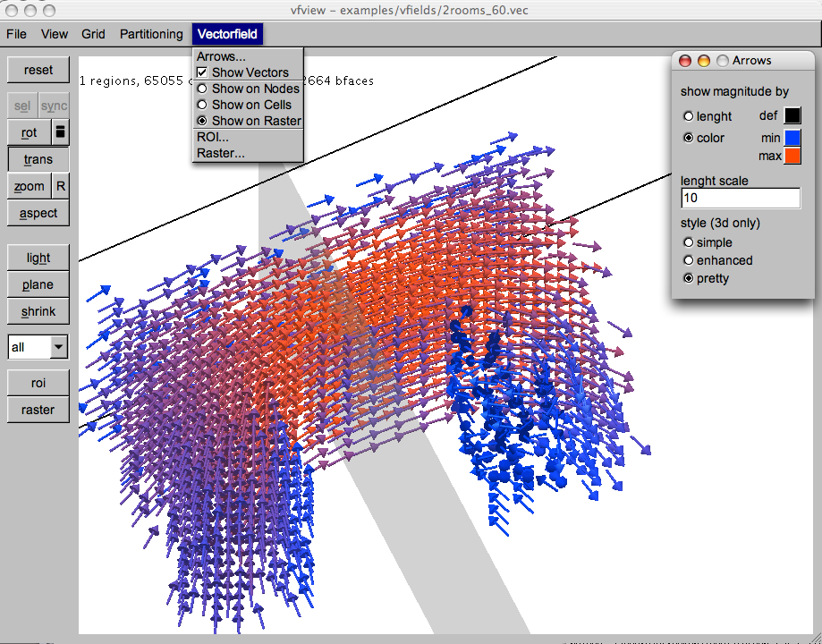Click the reset view button
The image size is (822, 644).
click(x=38, y=70)
